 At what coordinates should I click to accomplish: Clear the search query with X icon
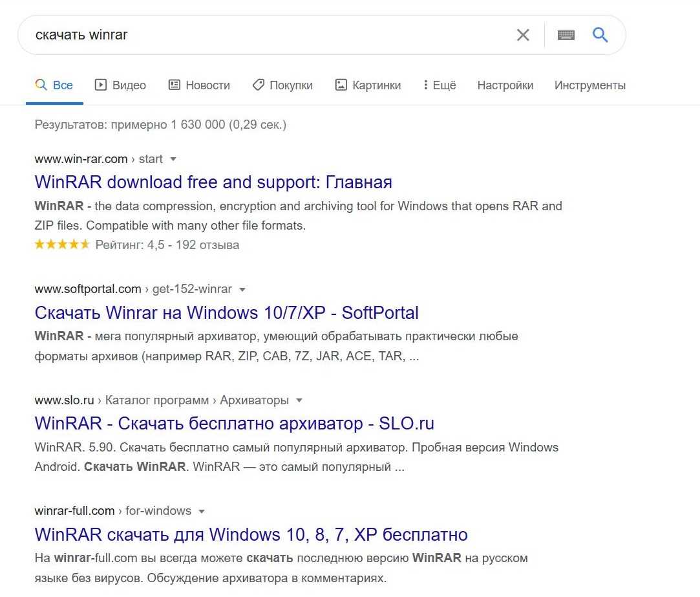click(x=523, y=35)
